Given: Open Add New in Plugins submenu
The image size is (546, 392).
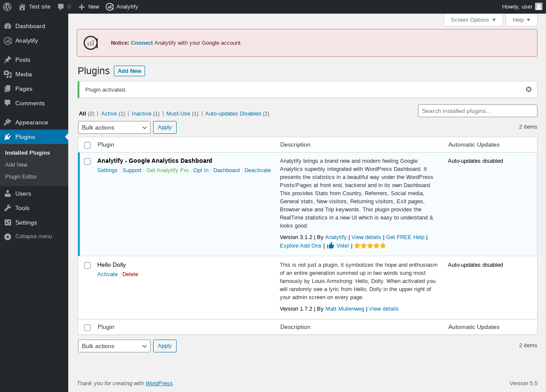Looking at the screenshot, I should tap(16, 164).
